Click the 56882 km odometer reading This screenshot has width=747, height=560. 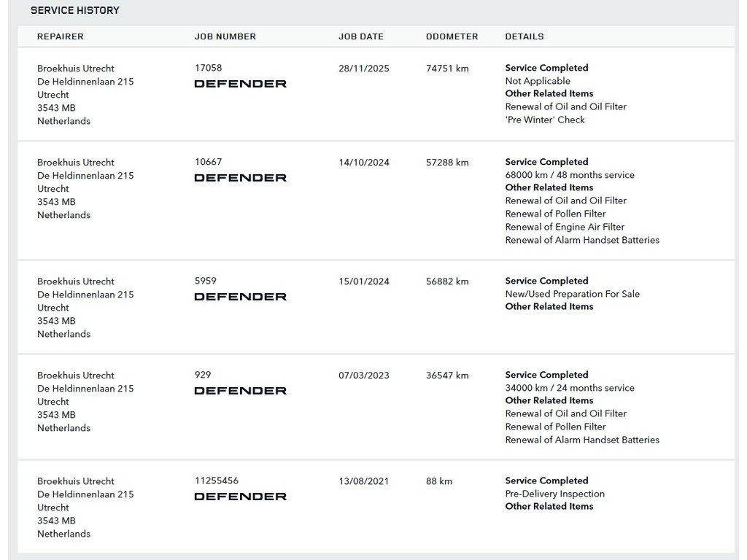coord(447,281)
